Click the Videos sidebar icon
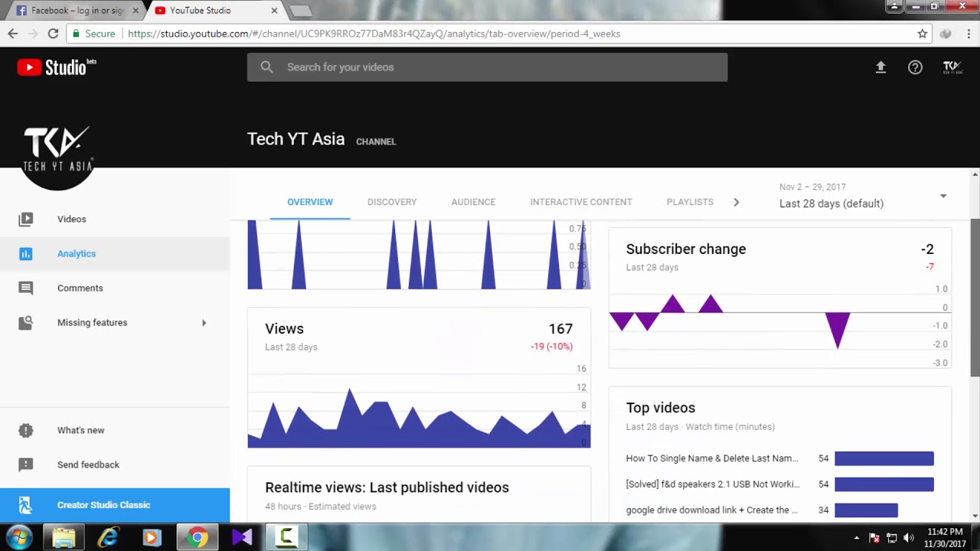This screenshot has height=551, width=980. 26,219
